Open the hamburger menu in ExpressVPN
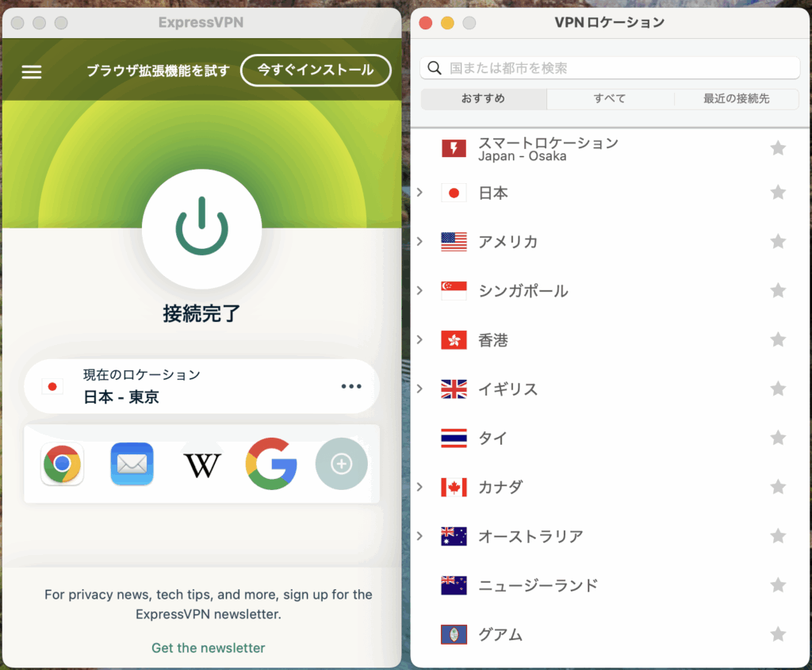The image size is (812, 670). click(x=32, y=71)
